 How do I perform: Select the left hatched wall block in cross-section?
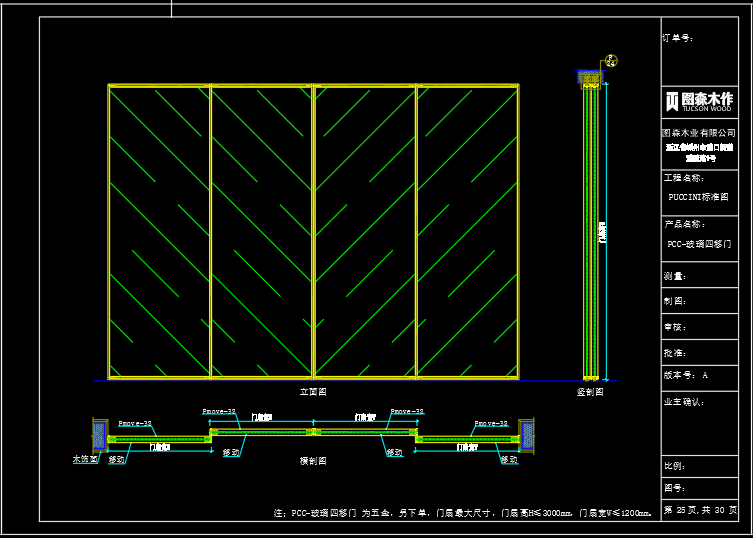point(98,435)
